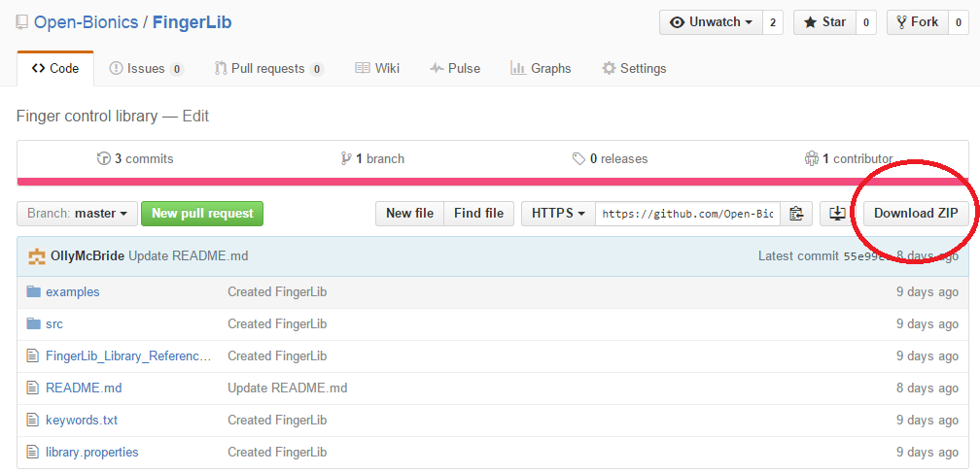The height and width of the screenshot is (473, 980).
Task: Open the Open-Bionics organization link
Action: pyautogui.click(x=87, y=22)
